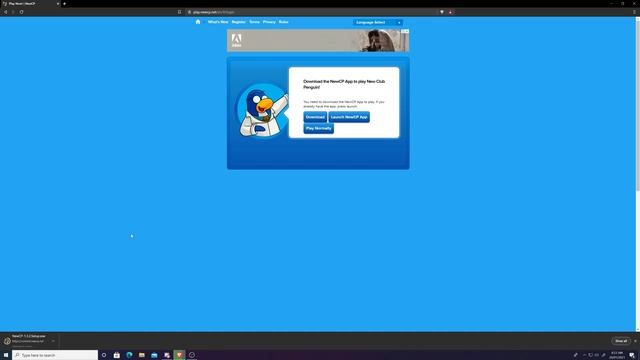Image resolution: width=640 pixels, height=360 pixels.
Task: Open Microsoft Edge on taskbar
Action: (129, 355)
